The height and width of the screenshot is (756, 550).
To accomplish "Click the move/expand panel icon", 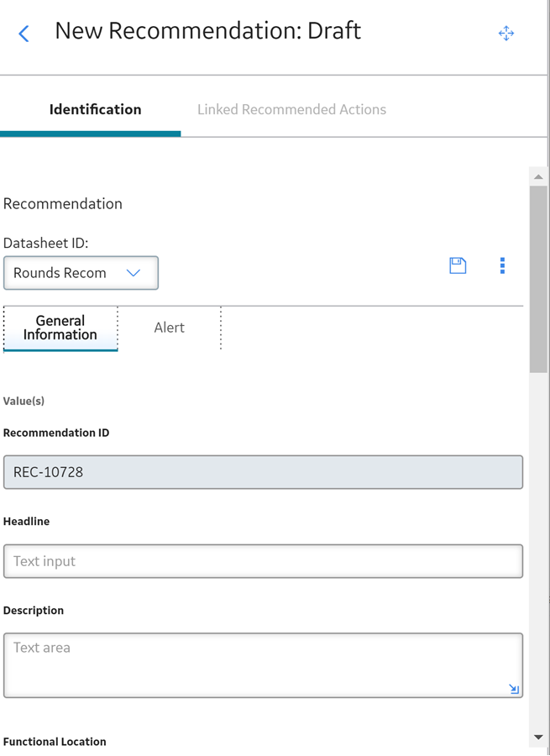I will pos(506,34).
